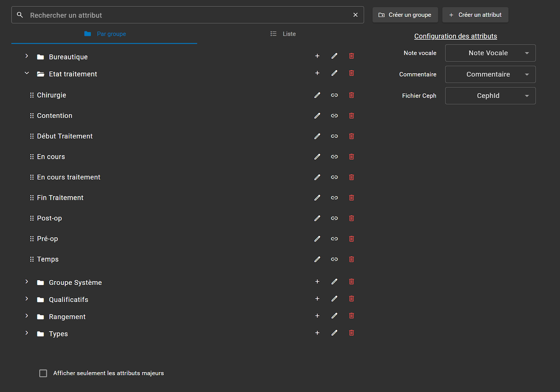Viewport: 560px width, 392px height.
Task: Delete the Chirurgie attribute
Action: point(351,95)
